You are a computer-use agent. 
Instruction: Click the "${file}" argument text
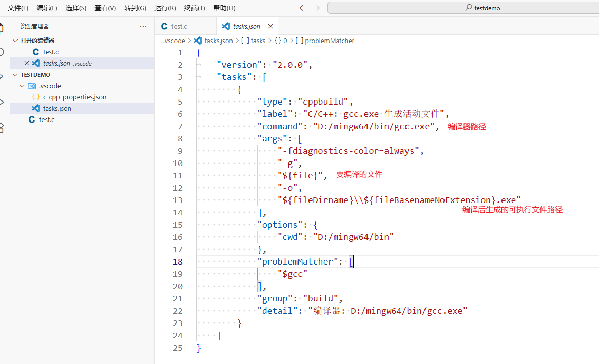pyautogui.click(x=300, y=175)
